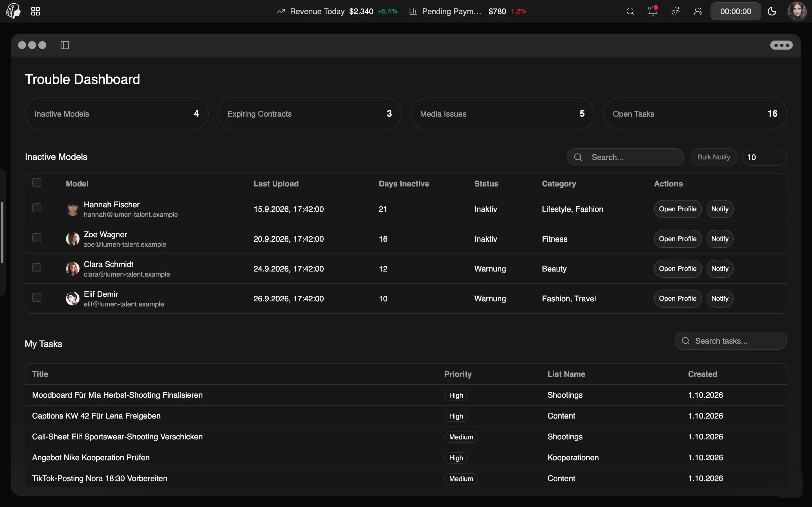812x507 pixels.
Task: Open the profile avatar picture
Action: coord(797,11)
